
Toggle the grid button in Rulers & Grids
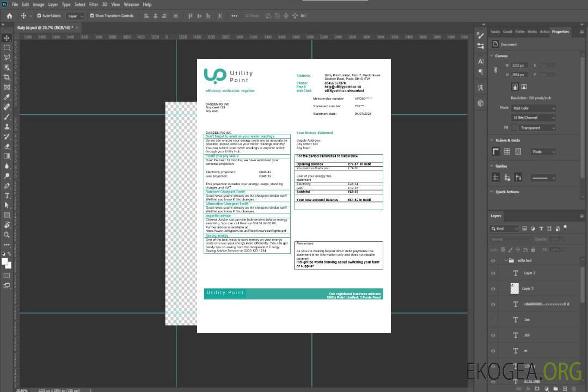pos(507,151)
